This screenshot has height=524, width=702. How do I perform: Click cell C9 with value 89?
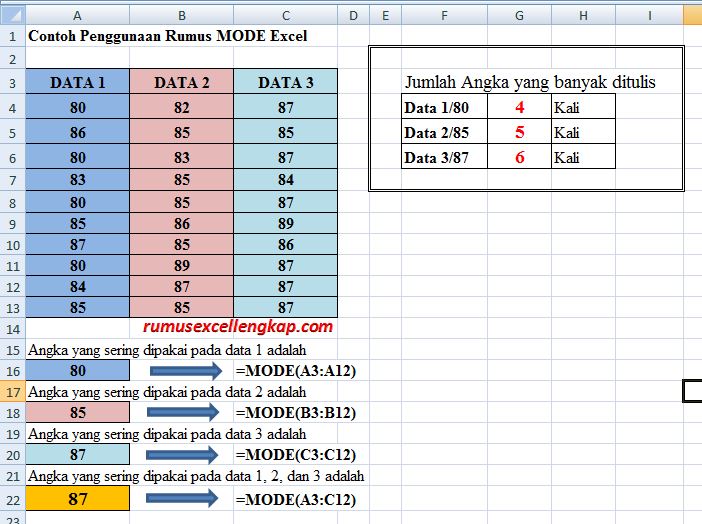pyautogui.click(x=286, y=223)
